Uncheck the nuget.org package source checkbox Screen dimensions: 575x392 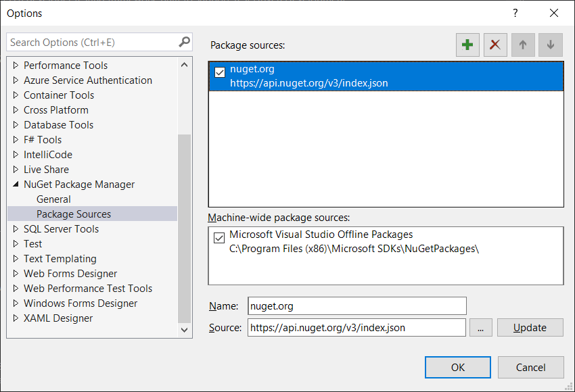[220, 72]
